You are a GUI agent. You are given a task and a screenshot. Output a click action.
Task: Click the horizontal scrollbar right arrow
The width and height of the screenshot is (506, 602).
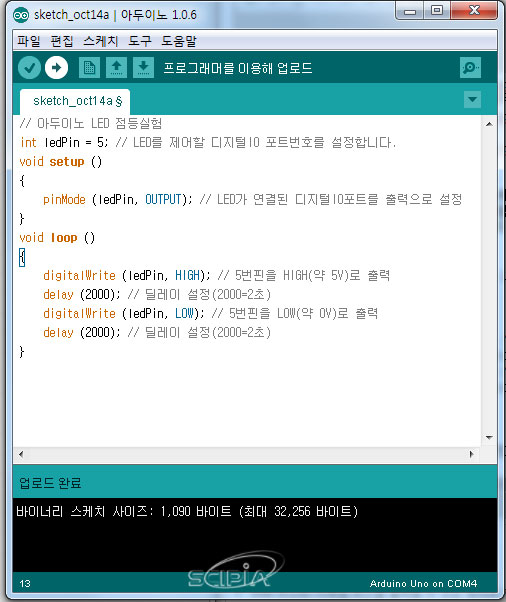471,455
